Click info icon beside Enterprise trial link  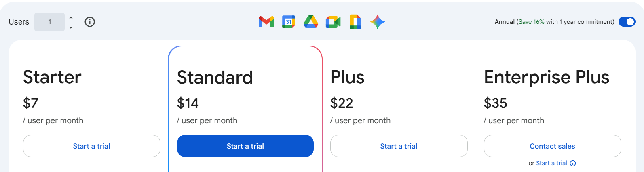pyautogui.click(x=573, y=163)
